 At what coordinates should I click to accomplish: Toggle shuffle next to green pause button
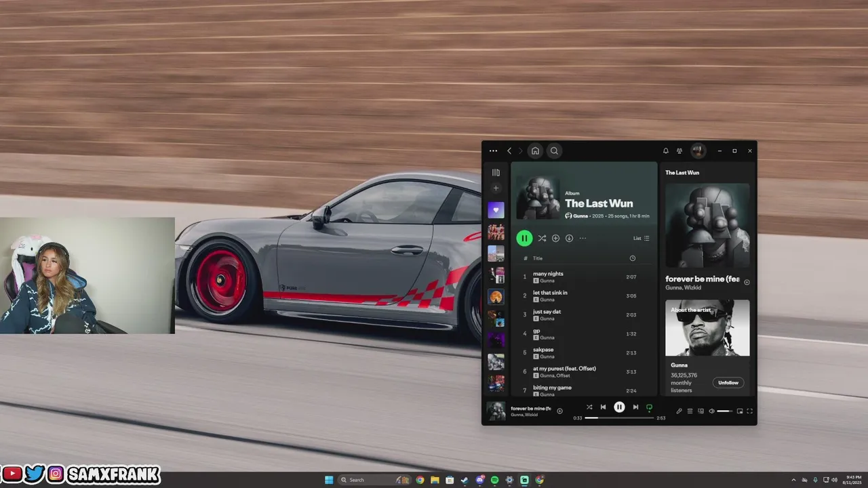(x=542, y=238)
